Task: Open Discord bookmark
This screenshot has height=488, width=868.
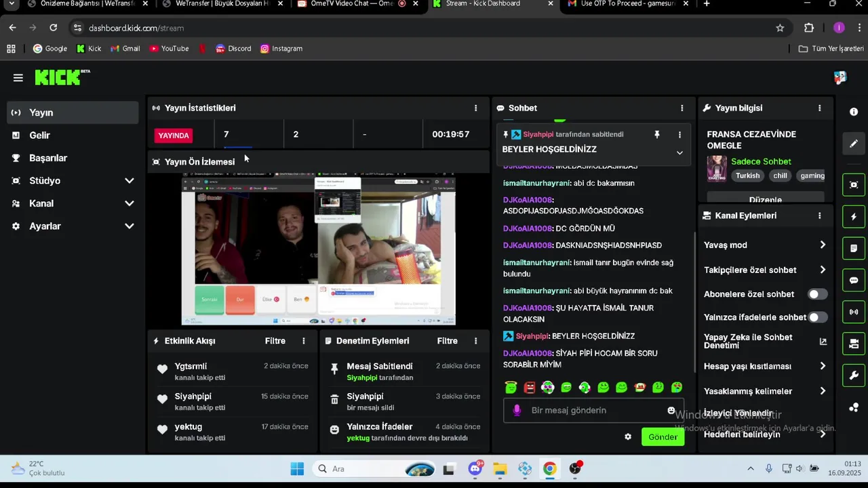Action: 233,49
